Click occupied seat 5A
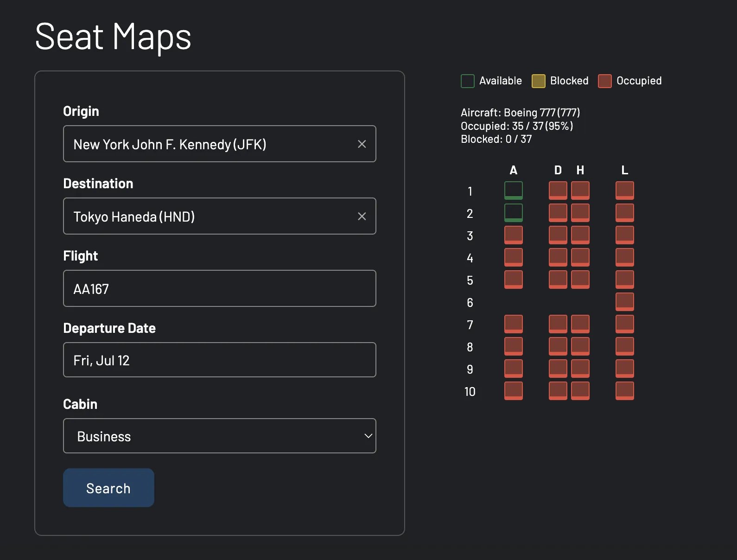737x560 pixels. pyautogui.click(x=514, y=280)
